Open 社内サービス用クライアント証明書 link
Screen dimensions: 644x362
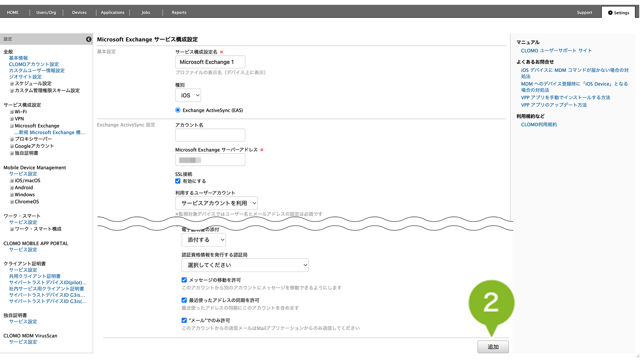tap(47, 289)
